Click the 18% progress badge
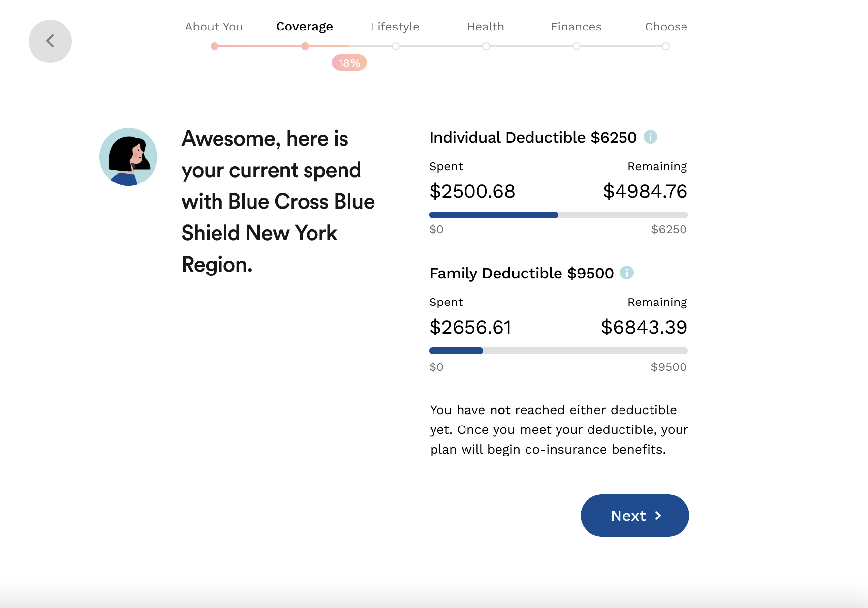 click(x=349, y=63)
